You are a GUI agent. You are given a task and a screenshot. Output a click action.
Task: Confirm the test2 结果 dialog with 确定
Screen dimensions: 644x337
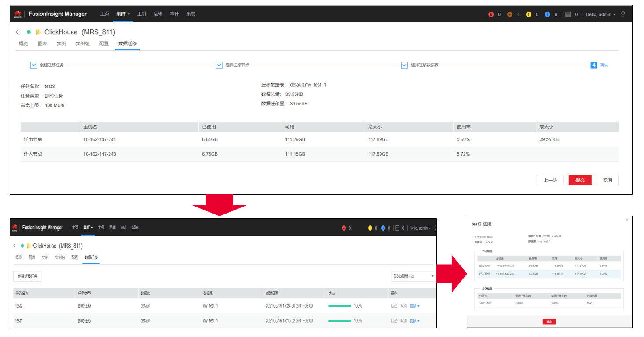[549, 321]
